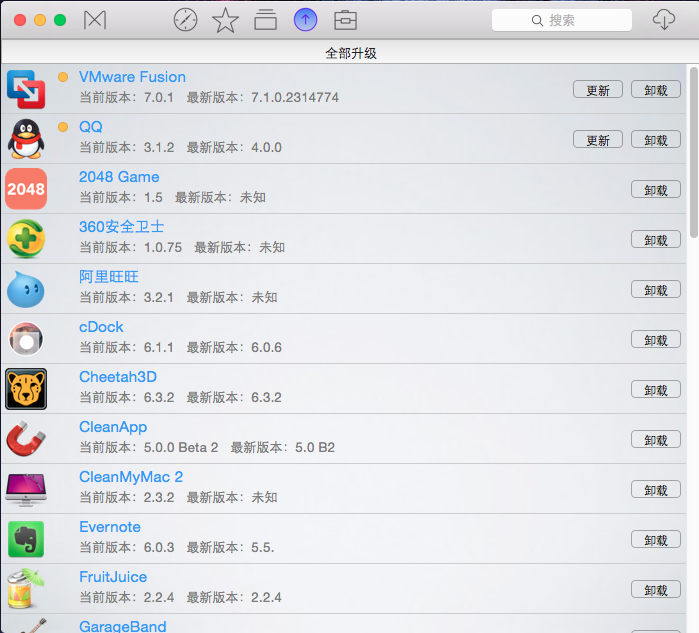699x633 pixels.
Task: Select 360安全卫士 version 1.0.75 text
Action: [x=163, y=247]
